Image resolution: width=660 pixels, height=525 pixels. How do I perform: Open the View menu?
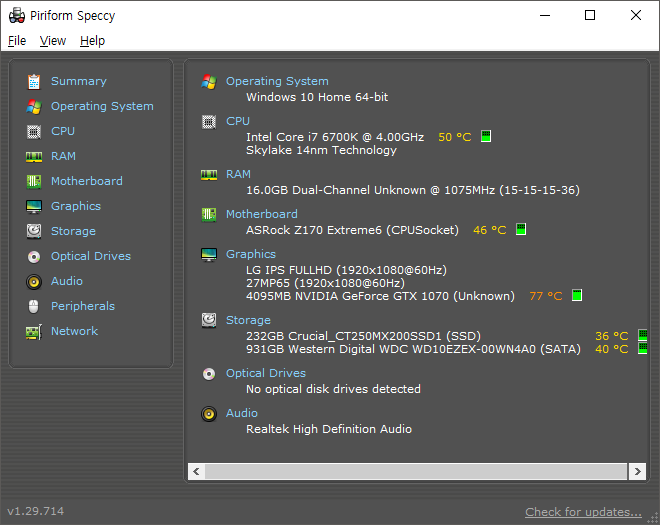[x=53, y=41]
